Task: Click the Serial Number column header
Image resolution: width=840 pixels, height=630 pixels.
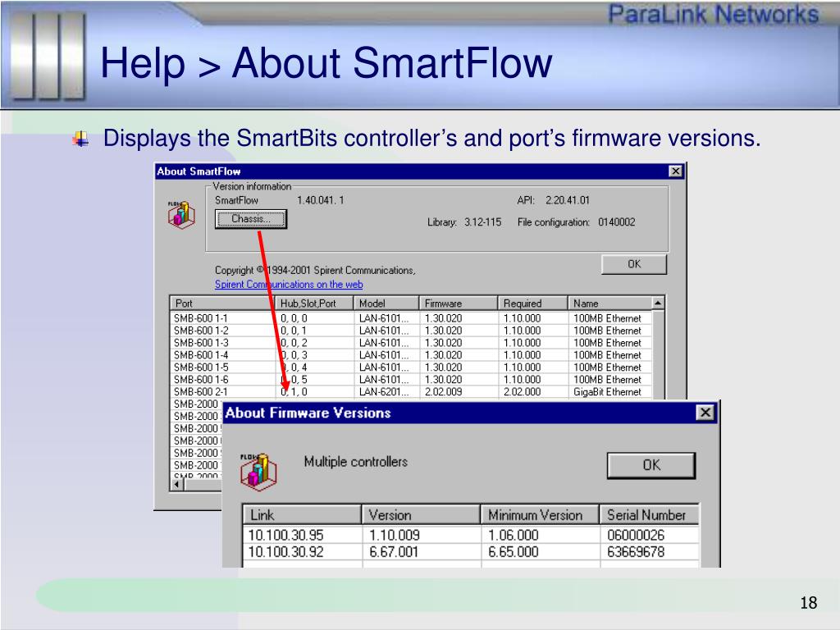Action: (650, 515)
